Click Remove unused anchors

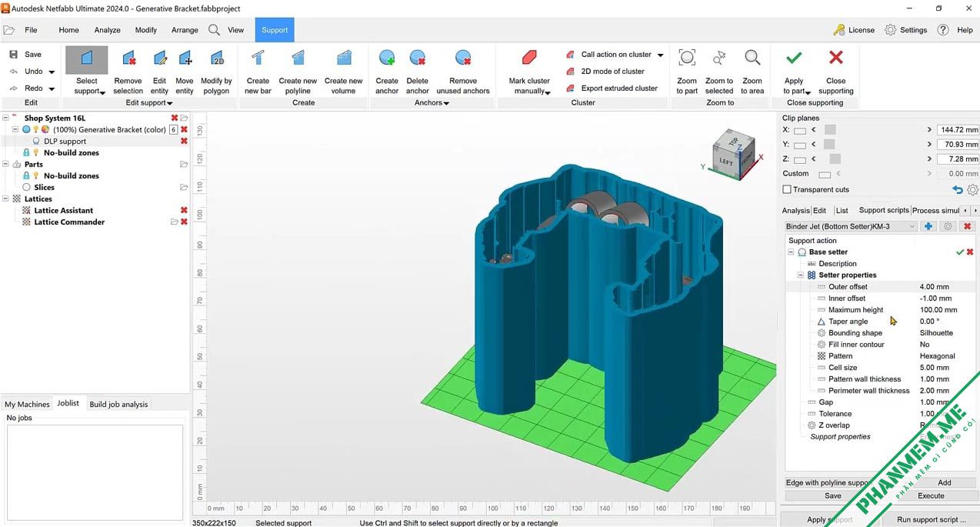click(463, 72)
